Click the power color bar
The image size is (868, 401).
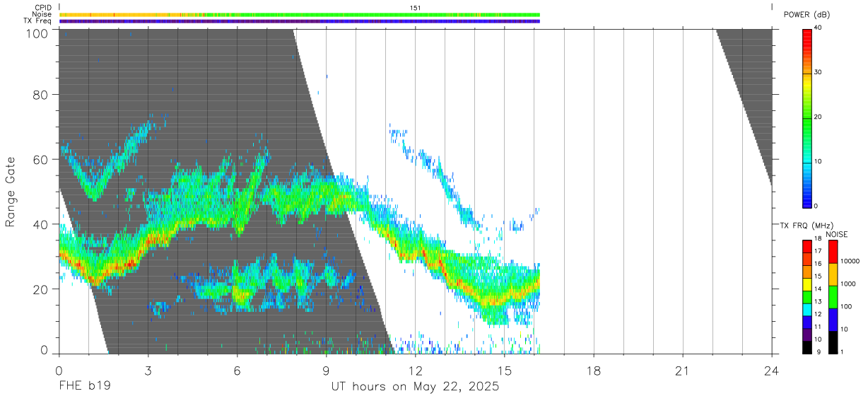[x=807, y=118]
